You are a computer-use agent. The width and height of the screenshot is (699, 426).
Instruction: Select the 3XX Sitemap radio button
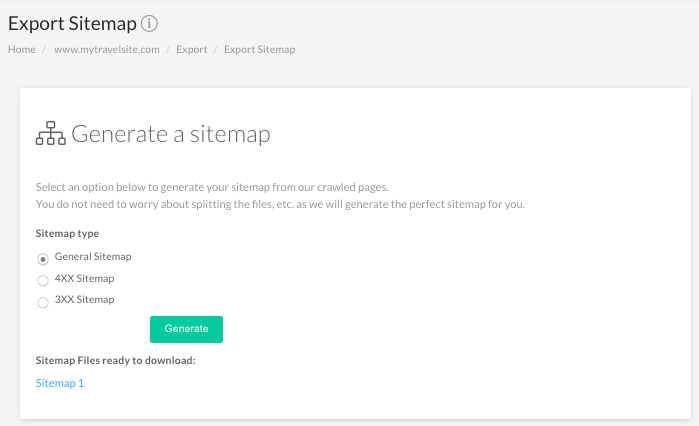click(x=43, y=303)
